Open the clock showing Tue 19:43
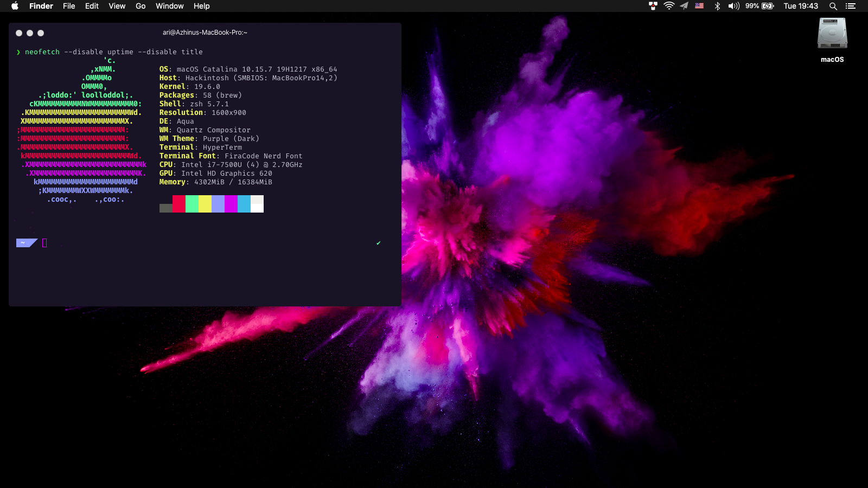 coord(801,6)
